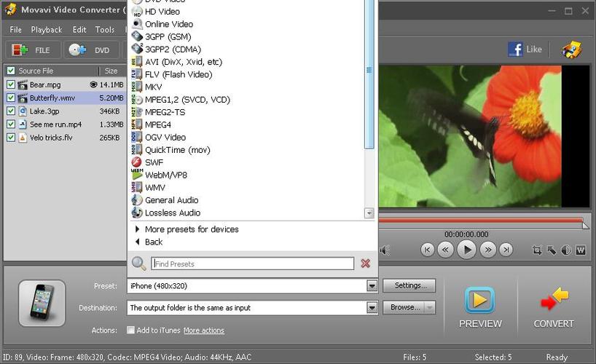This screenshot has width=596, height=364.
Task: Click the Settings... button
Action: [x=409, y=285]
